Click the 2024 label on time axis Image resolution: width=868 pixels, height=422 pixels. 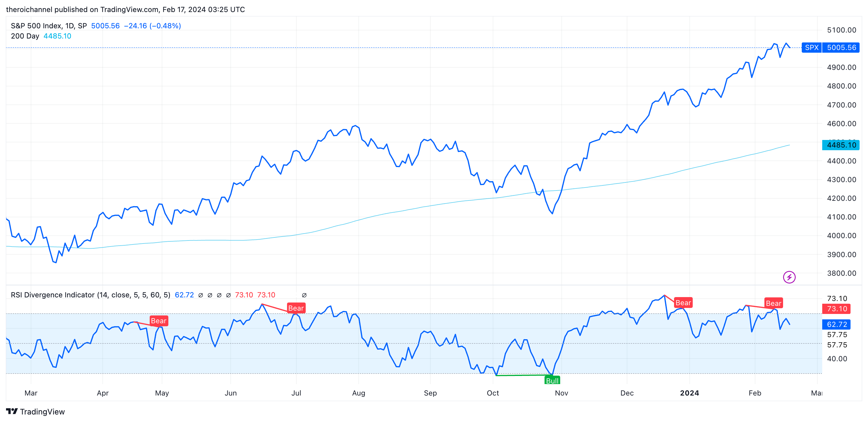[689, 393]
